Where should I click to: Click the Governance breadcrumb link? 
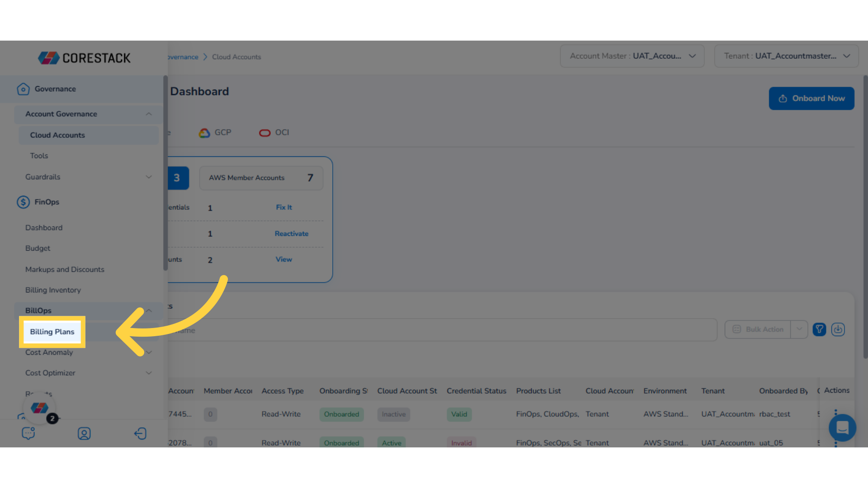click(183, 57)
